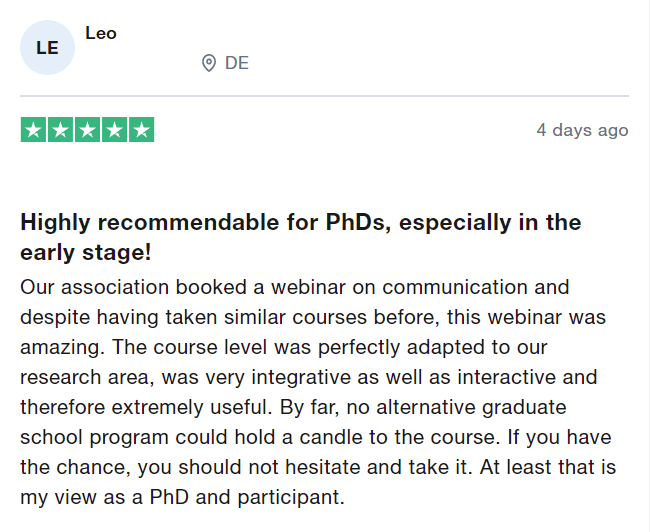
Task: Click the line starting 'research area, was very'
Action: (x=309, y=377)
